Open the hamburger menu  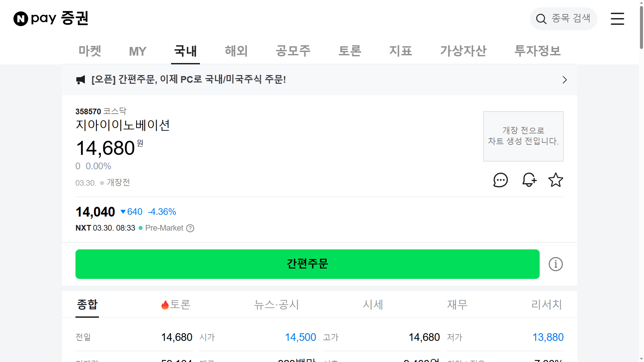[618, 19]
